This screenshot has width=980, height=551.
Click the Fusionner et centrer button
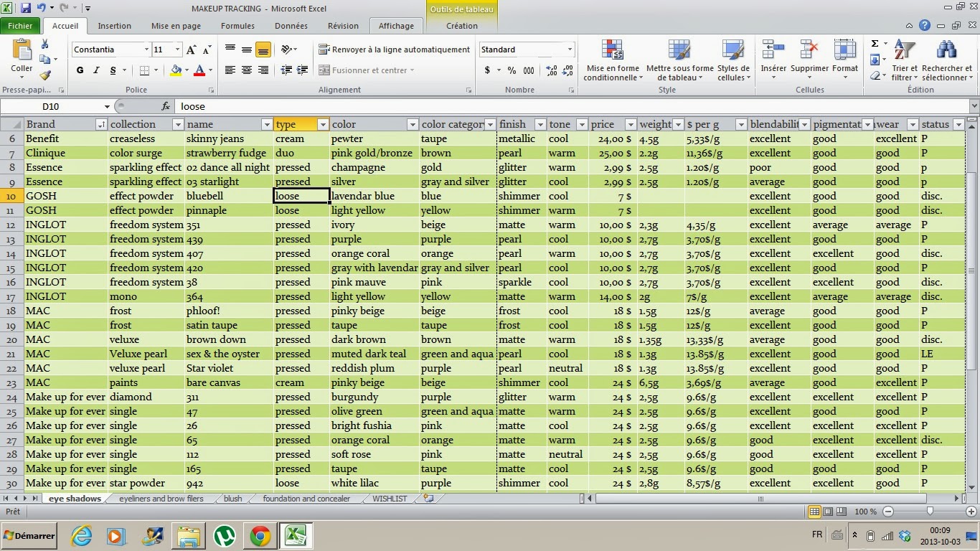tap(366, 70)
